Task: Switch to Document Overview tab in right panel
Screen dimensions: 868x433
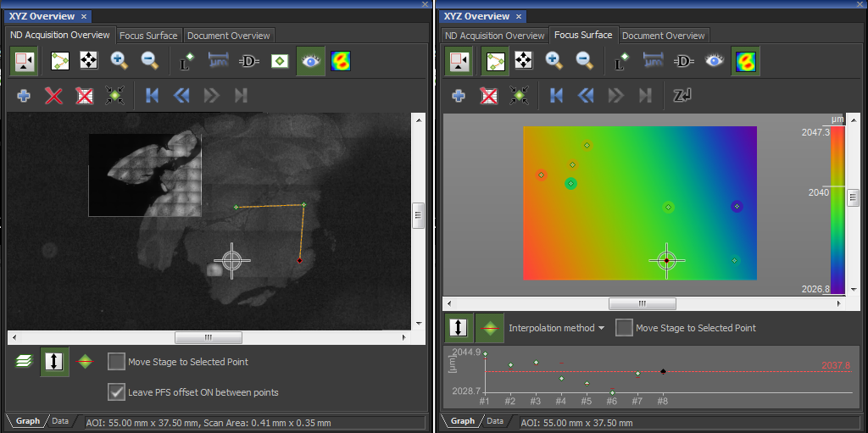Action: 663,36
